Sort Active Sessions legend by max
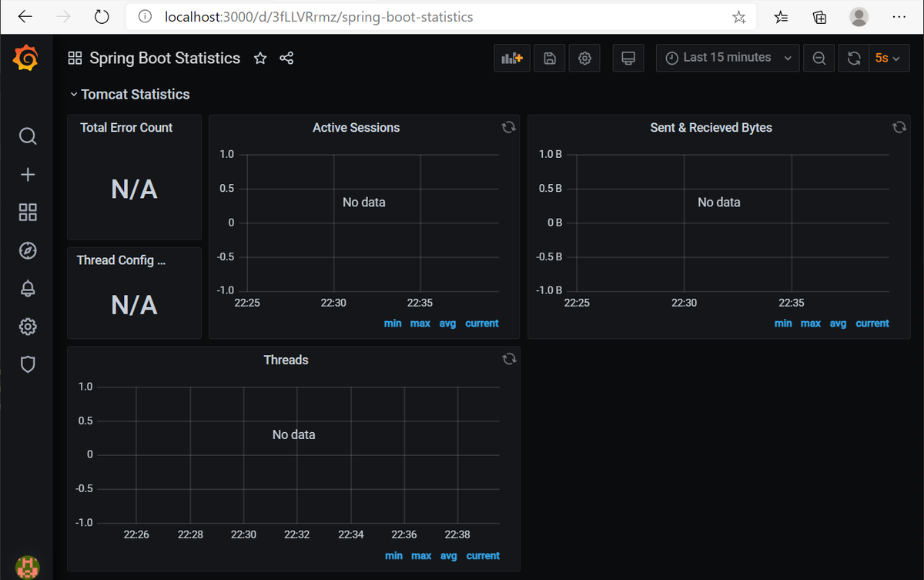924x580 pixels. [420, 324]
